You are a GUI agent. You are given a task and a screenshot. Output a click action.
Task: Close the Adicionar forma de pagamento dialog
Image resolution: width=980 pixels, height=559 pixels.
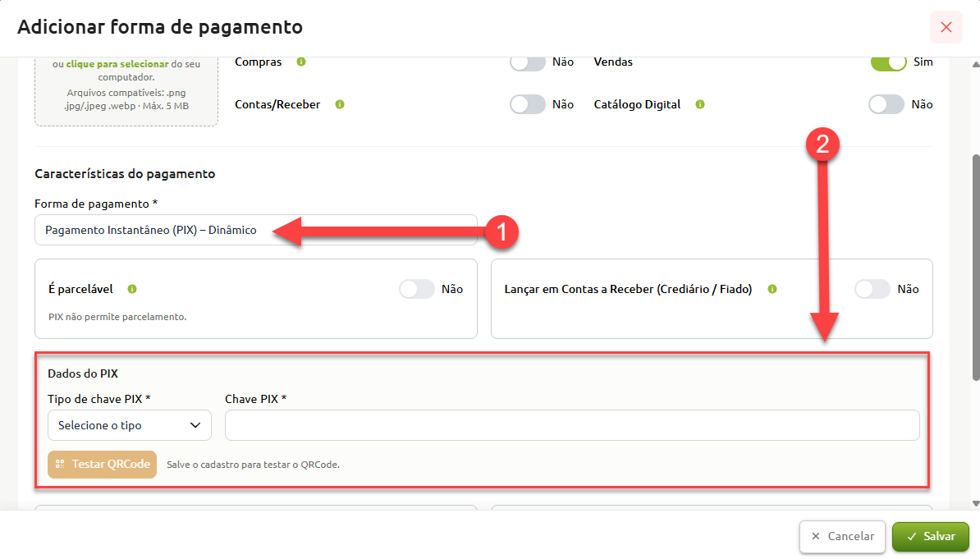pyautogui.click(x=946, y=27)
